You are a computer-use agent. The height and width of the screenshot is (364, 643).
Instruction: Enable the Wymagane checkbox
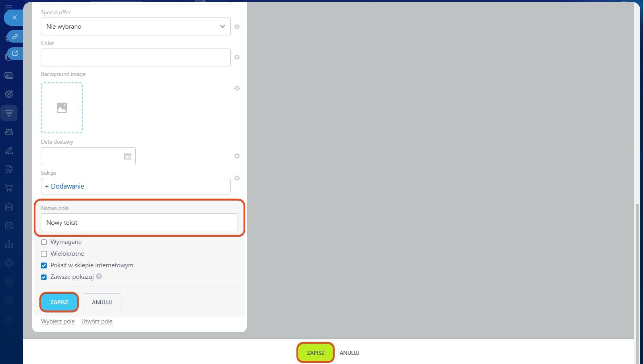click(x=44, y=242)
